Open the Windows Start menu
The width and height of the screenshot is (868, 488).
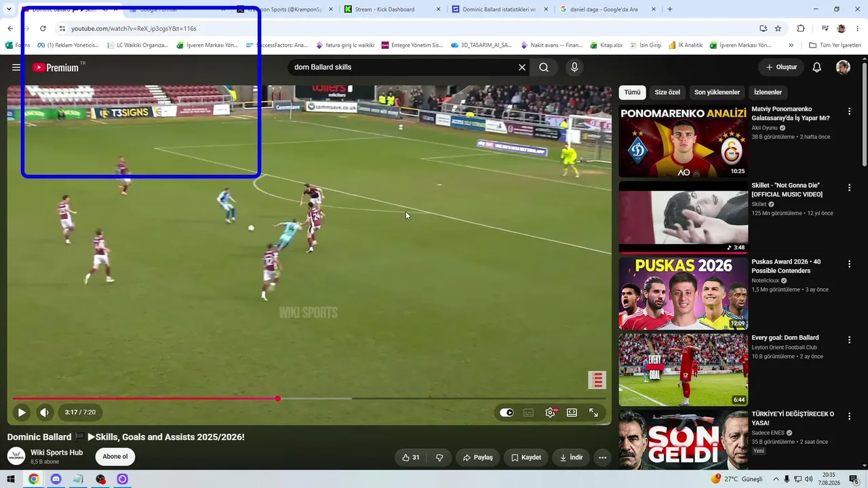11,479
